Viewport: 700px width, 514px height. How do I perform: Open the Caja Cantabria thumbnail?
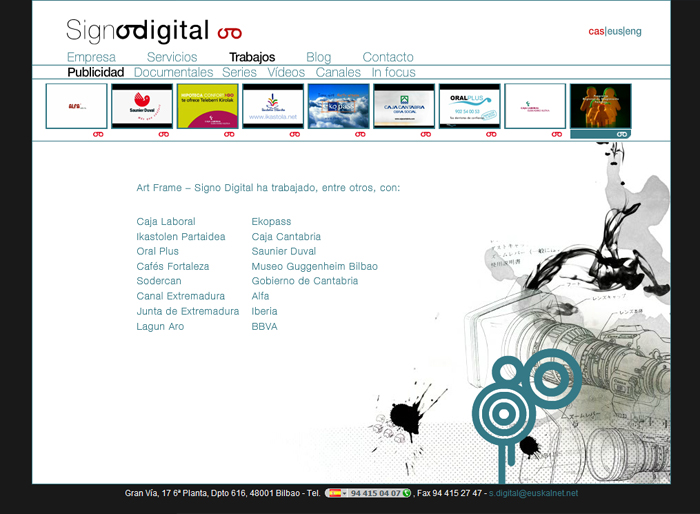click(404, 106)
